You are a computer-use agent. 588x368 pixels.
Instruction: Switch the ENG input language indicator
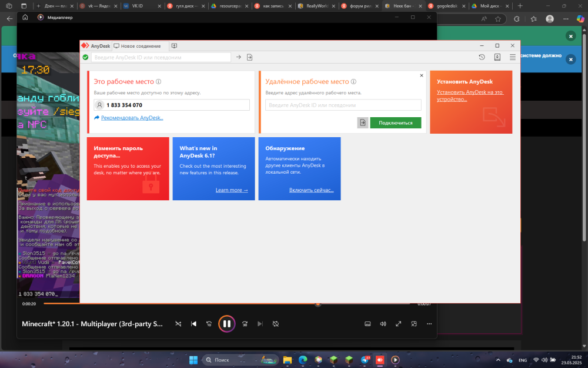(523, 360)
